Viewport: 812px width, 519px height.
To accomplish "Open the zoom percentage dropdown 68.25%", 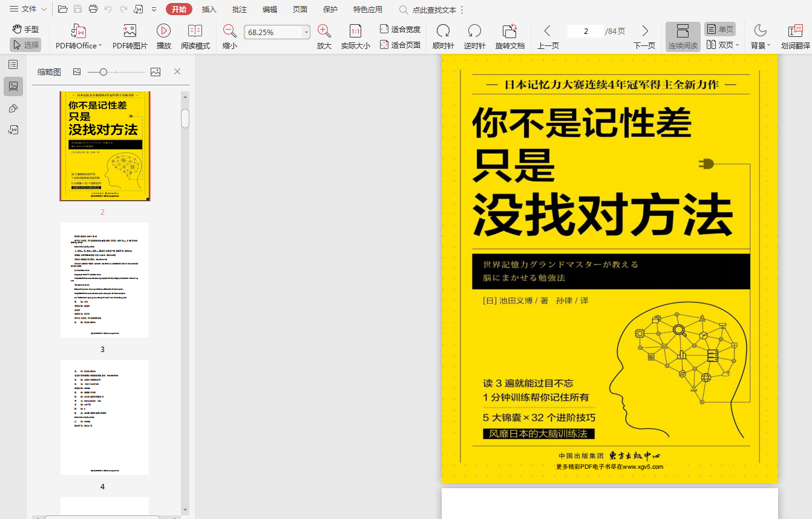I will [306, 33].
